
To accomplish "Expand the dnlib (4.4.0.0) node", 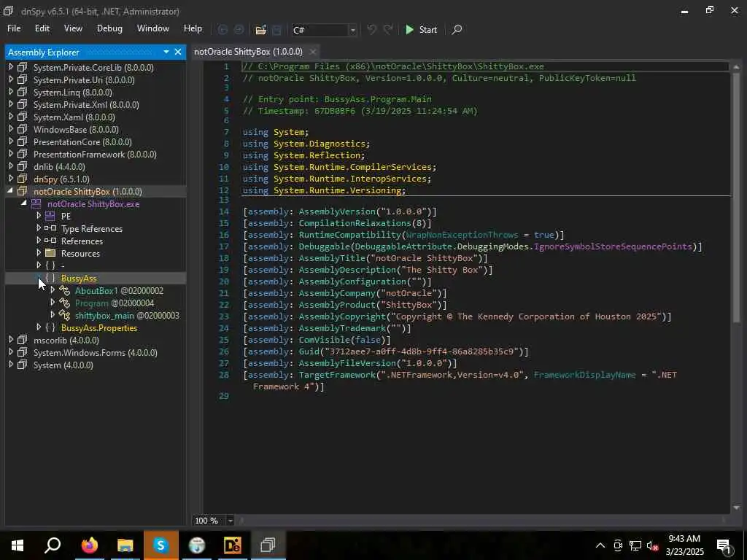I will pyautogui.click(x=11, y=166).
